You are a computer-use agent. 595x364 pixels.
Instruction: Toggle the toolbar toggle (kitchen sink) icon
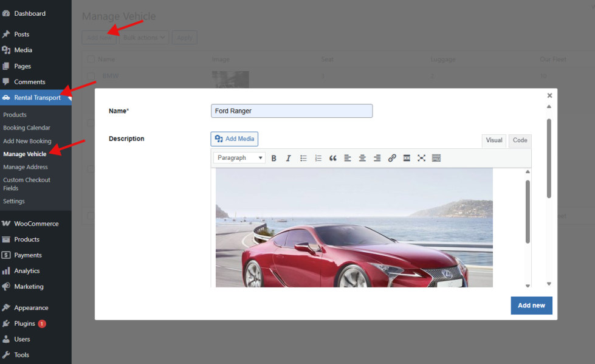436,158
